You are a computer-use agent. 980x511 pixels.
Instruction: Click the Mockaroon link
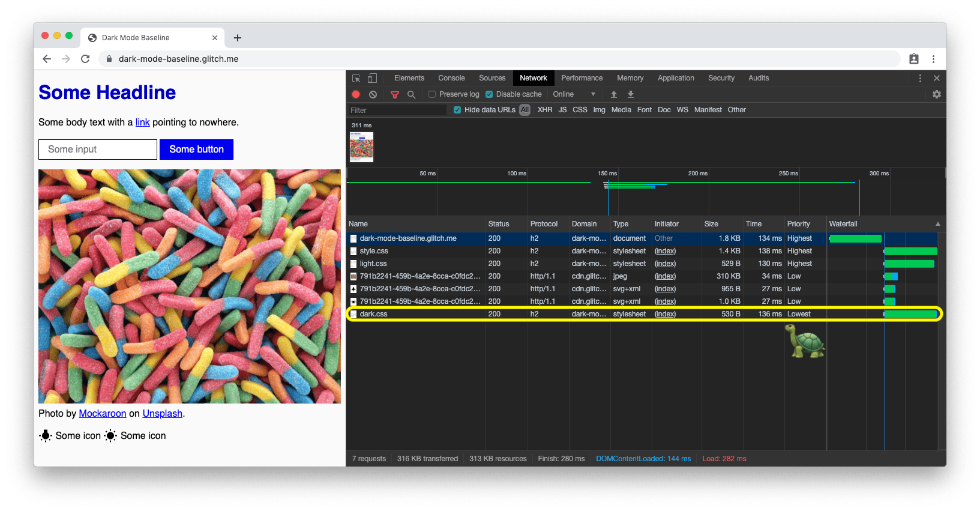click(x=103, y=413)
